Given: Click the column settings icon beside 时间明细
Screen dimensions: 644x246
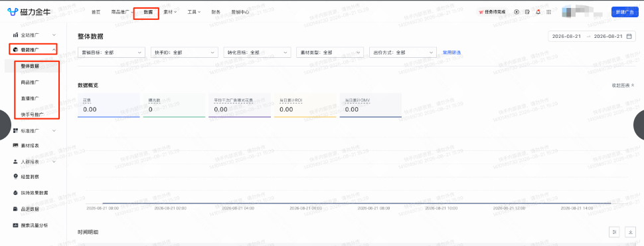Looking at the screenshot, I should [x=614, y=232].
